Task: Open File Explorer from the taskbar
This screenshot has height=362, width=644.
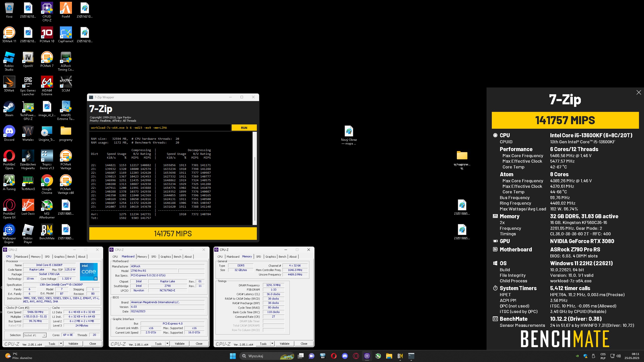Action: click(389, 356)
